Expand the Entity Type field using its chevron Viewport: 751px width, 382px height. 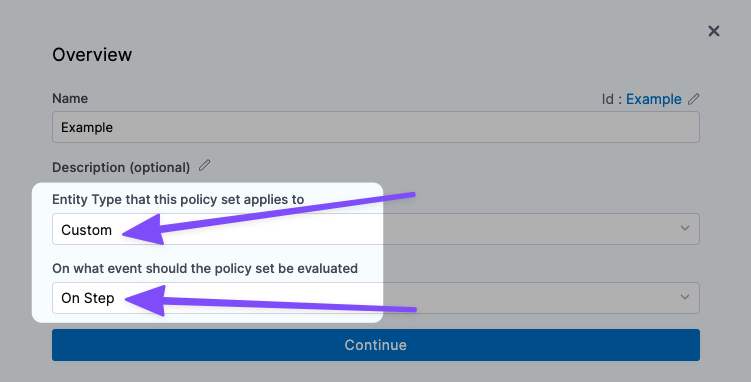tap(685, 228)
